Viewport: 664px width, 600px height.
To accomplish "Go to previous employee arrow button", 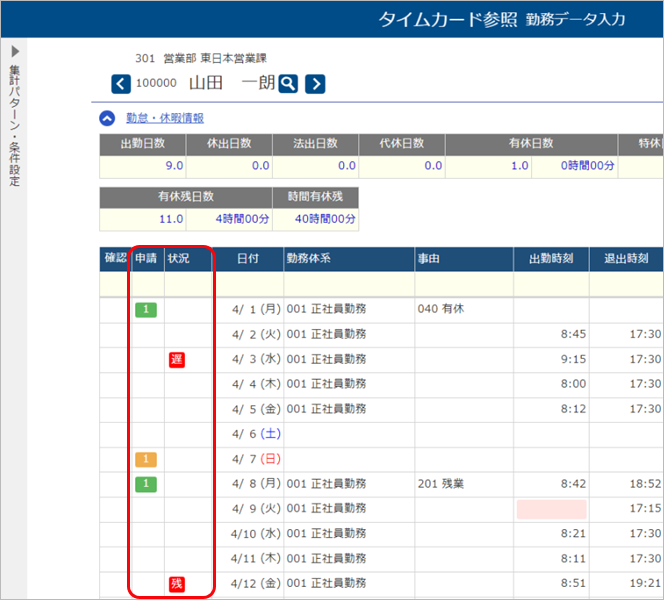I will tap(121, 84).
